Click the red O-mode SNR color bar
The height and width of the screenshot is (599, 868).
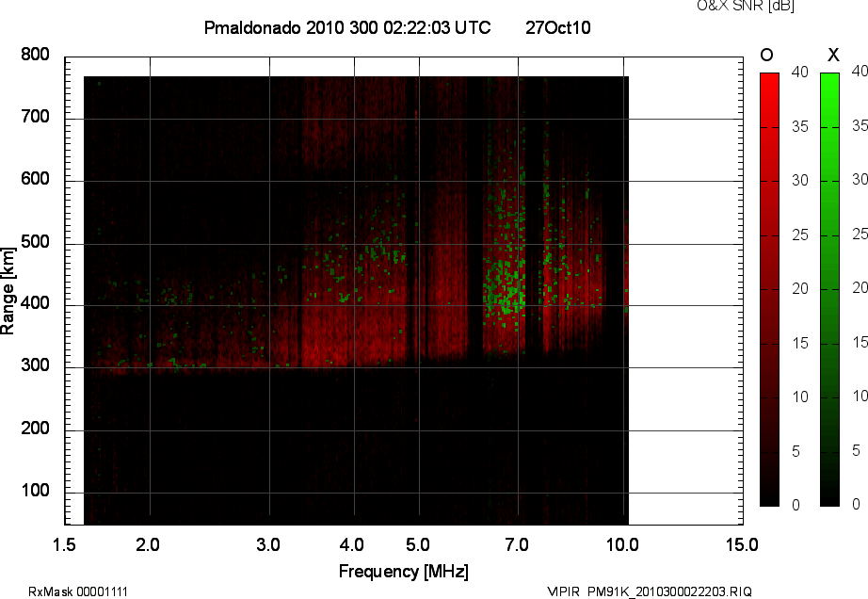point(769,289)
